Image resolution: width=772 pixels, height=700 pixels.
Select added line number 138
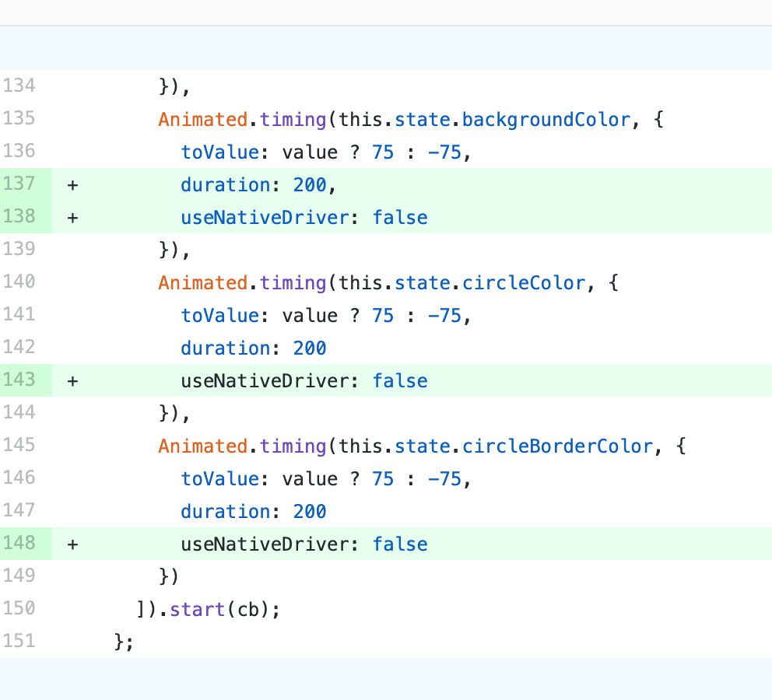click(19, 216)
